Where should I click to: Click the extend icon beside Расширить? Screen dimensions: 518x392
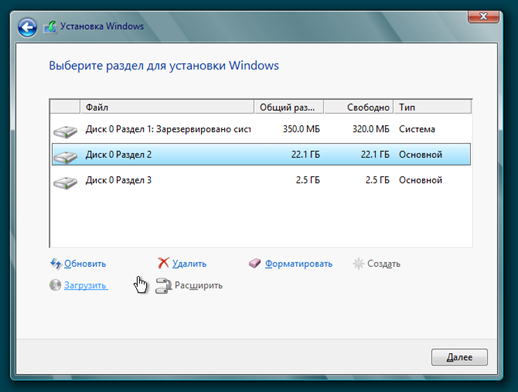163,286
